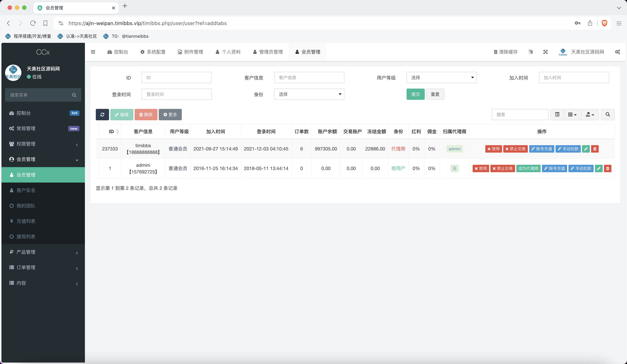Switch to 控制台 top tab
627x364 pixels.
click(x=118, y=52)
